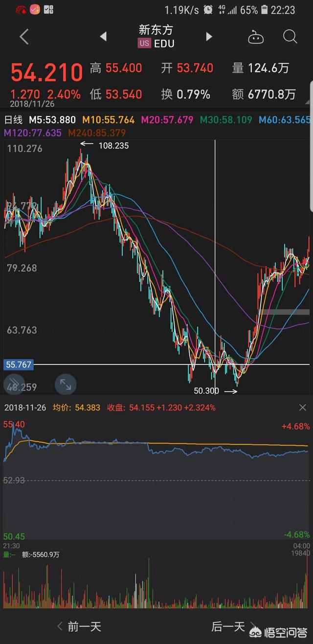Switch to previous stock with left triangle
This screenshot has width=313, height=644.
pos(103,37)
